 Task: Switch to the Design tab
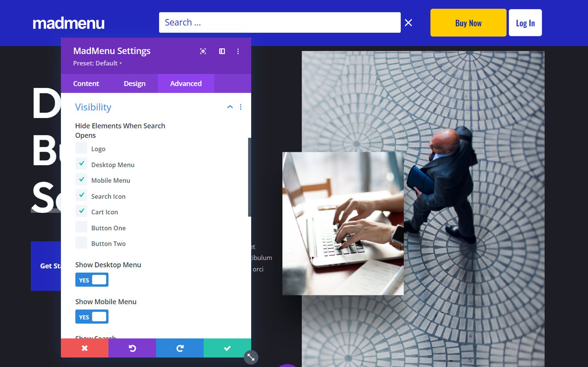tap(134, 83)
